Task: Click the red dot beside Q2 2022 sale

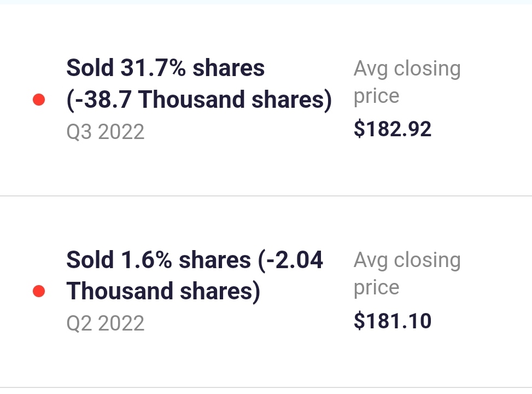Action: click(x=38, y=291)
